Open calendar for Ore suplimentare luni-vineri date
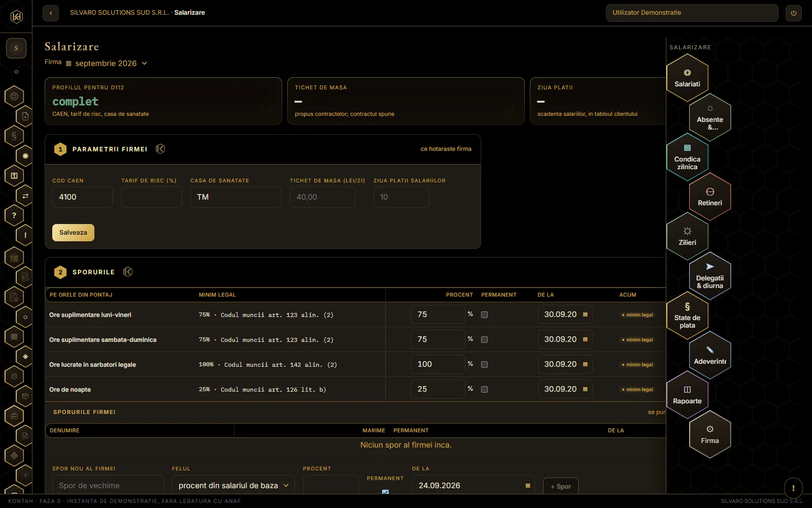 click(x=585, y=315)
